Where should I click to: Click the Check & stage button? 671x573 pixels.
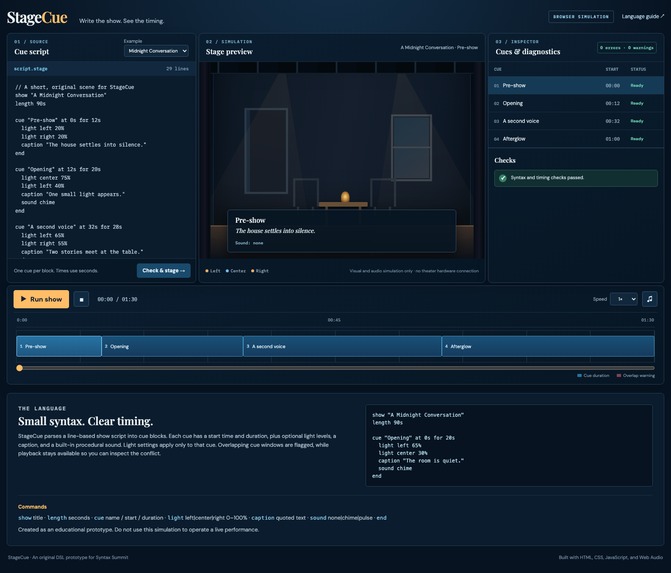(163, 270)
